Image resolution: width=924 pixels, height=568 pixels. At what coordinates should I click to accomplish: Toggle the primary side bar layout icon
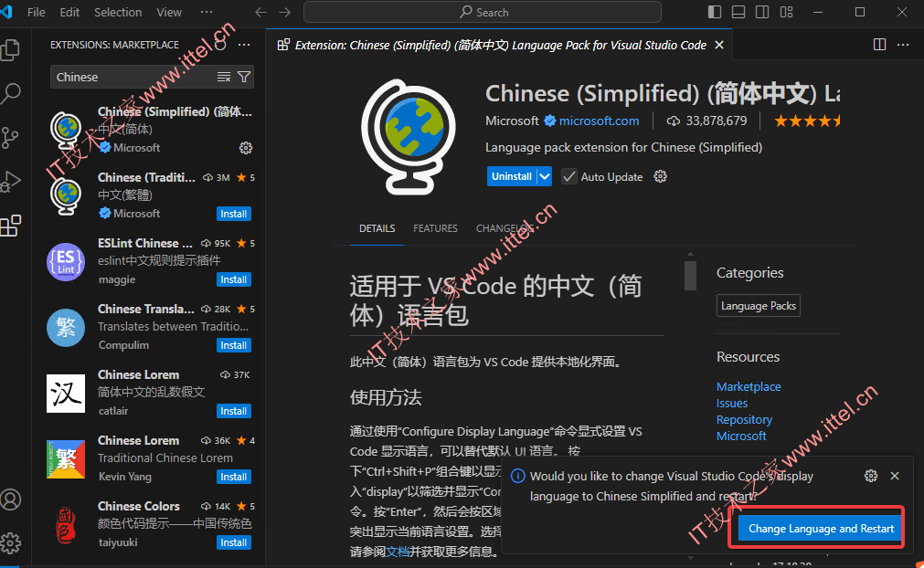714,12
